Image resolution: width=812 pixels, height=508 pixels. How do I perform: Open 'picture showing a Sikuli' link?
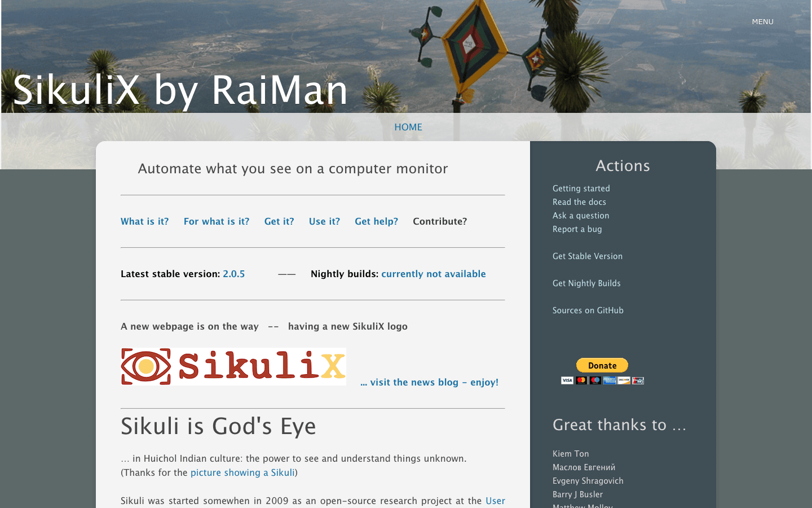tap(242, 472)
